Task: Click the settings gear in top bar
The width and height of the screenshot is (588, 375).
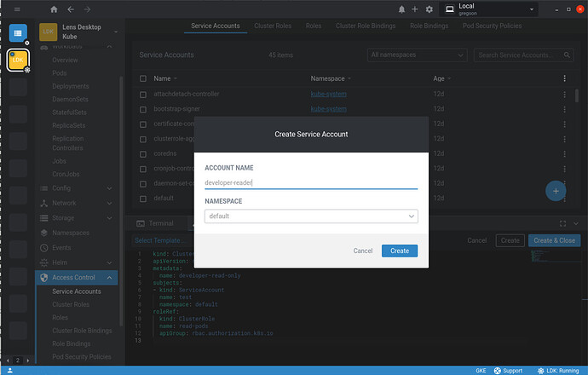Action: (429, 9)
